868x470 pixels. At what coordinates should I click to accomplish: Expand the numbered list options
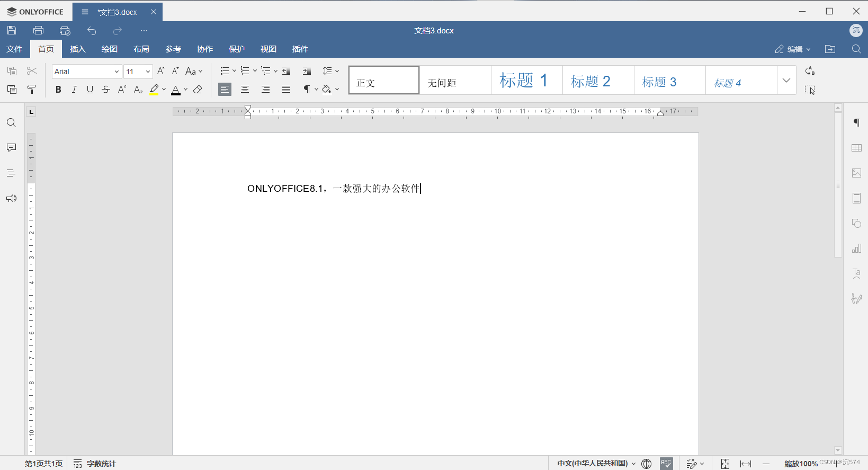tap(255, 71)
